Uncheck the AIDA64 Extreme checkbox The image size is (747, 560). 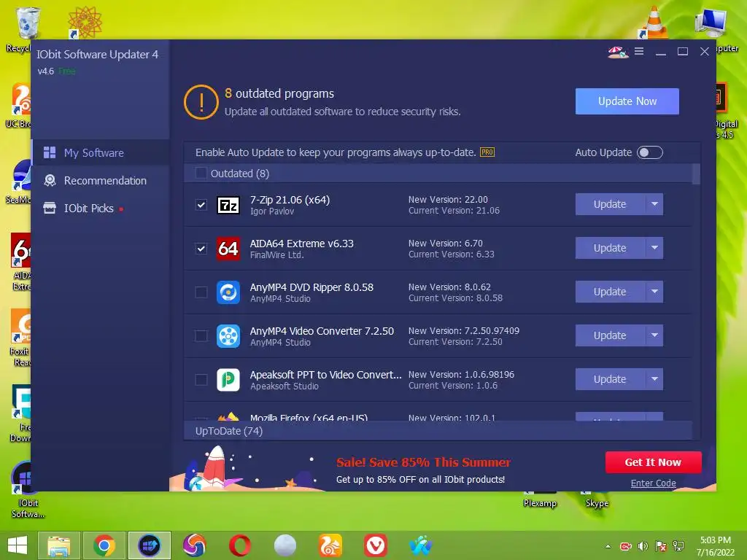(x=201, y=249)
